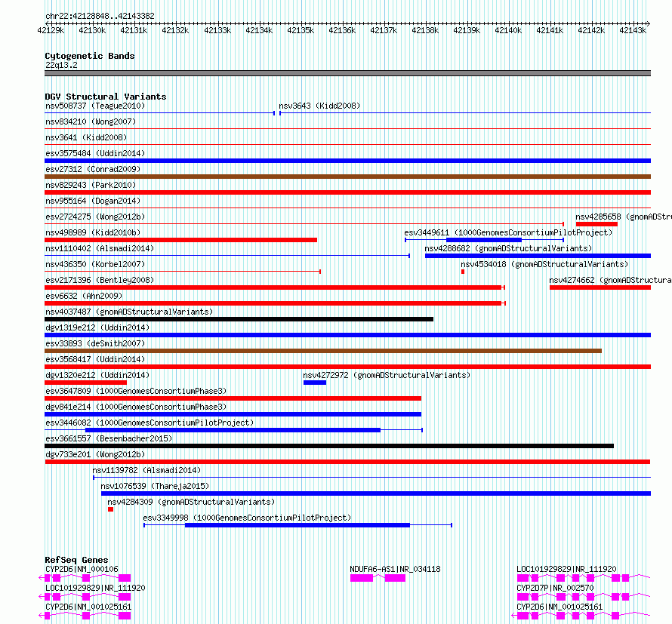Click the 42140k ruler position label
672x624 pixels.
pos(508,30)
